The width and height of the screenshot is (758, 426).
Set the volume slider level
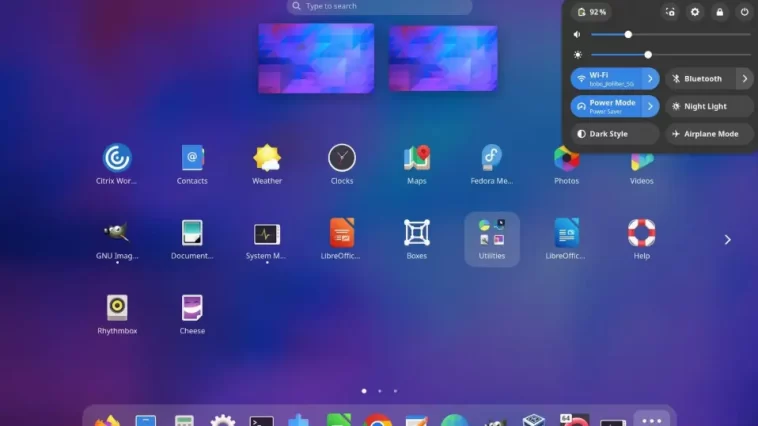tap(670, 35)
